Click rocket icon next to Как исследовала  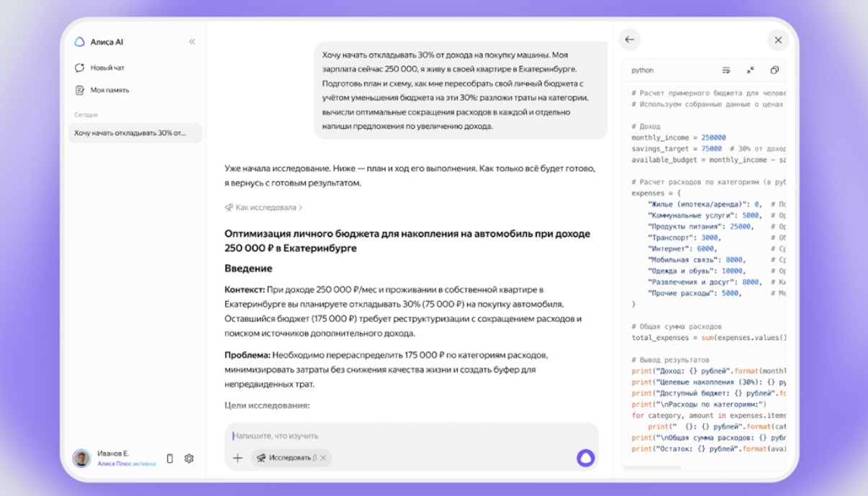(x=229, y=207)
